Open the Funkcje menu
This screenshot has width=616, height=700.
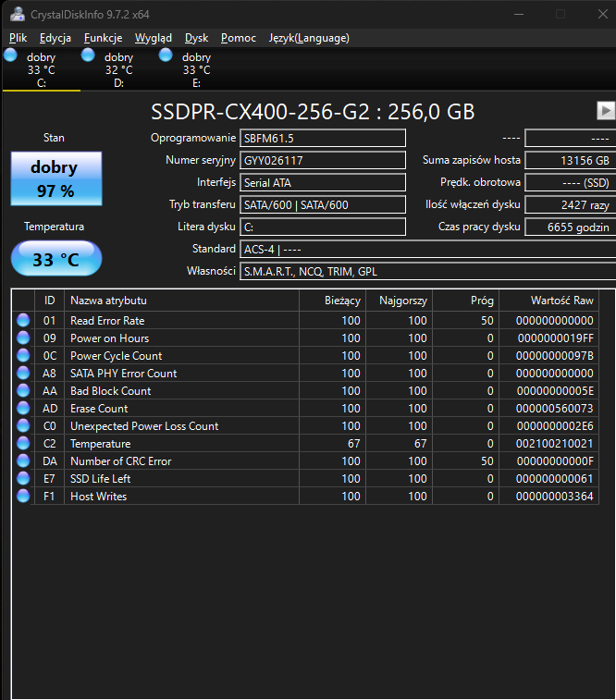pos(103,38)
